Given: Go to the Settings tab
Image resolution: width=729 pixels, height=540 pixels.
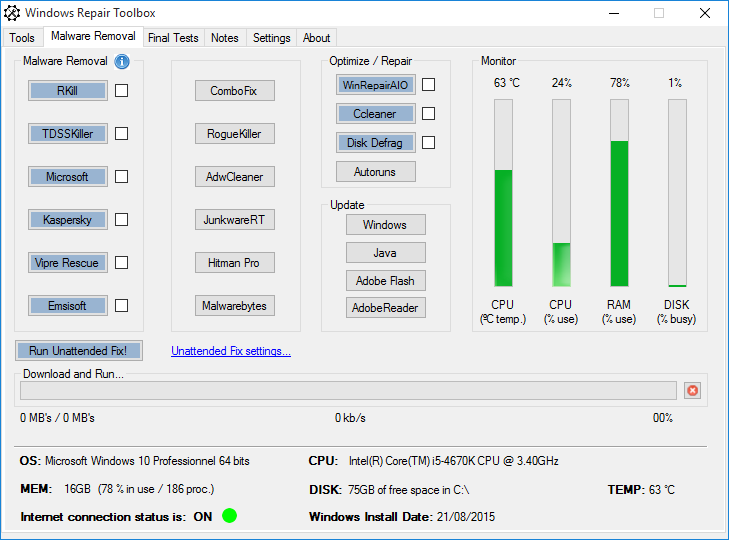Looking at the screenshot, I should pos(271,38).
